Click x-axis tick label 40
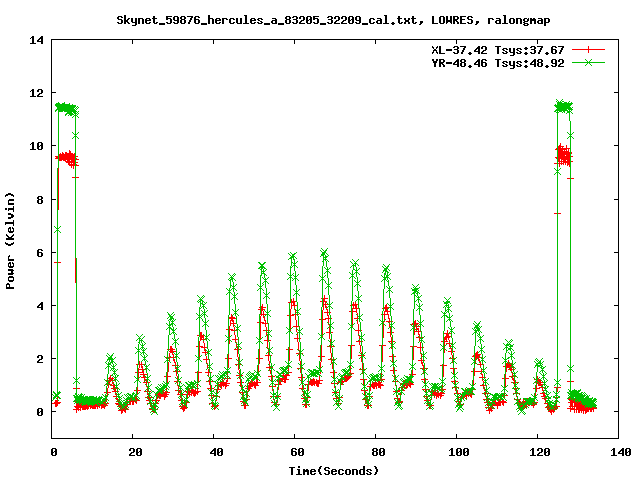This screenshot has width=640, height=480. 216,452
